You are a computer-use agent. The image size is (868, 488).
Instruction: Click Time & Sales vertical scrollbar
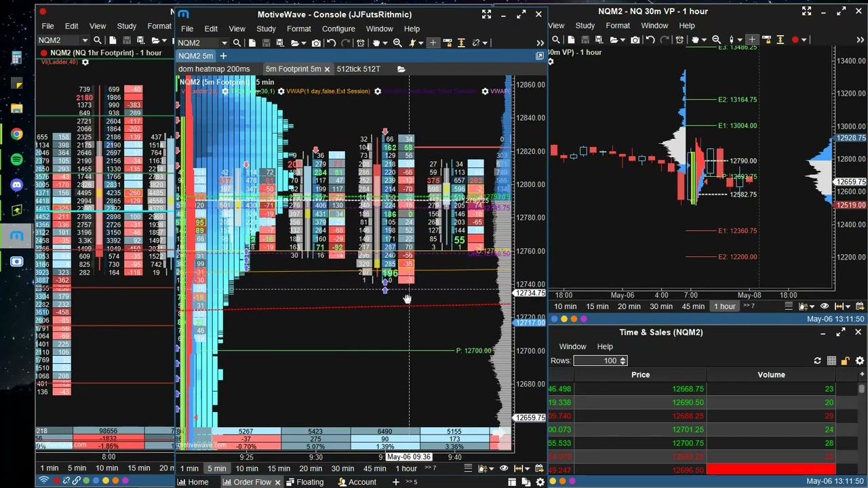point(862,389)
